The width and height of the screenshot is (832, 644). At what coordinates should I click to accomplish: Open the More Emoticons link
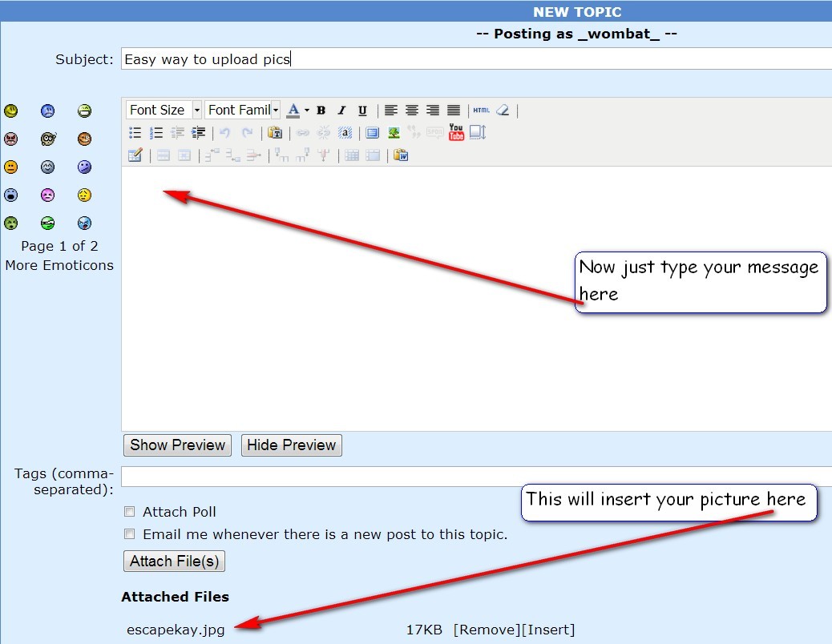point(59,265)
